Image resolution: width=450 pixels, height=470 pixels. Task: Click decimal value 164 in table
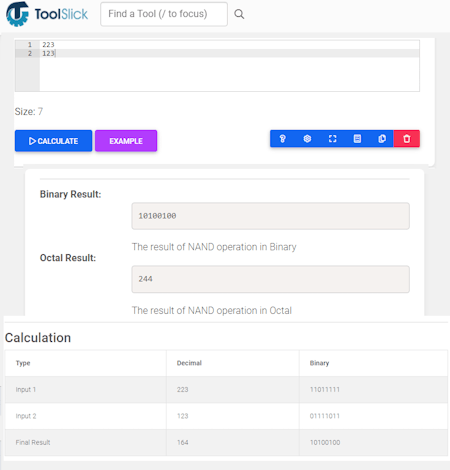coord(182,442)
